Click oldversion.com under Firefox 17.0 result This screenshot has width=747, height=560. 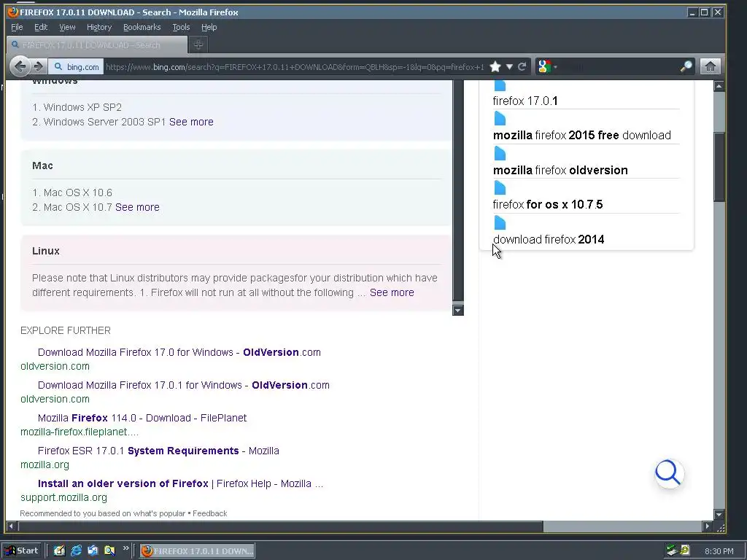tap(55, 366)
